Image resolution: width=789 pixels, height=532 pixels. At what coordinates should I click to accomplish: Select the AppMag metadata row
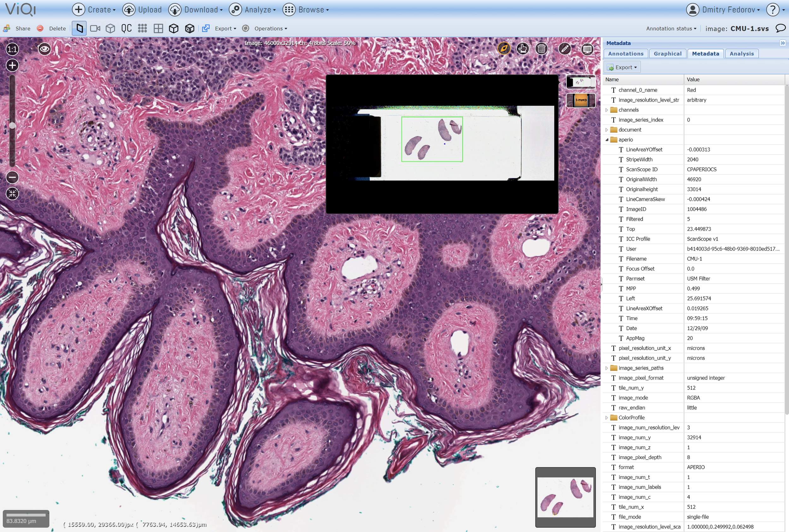click(x=694, y=338)
